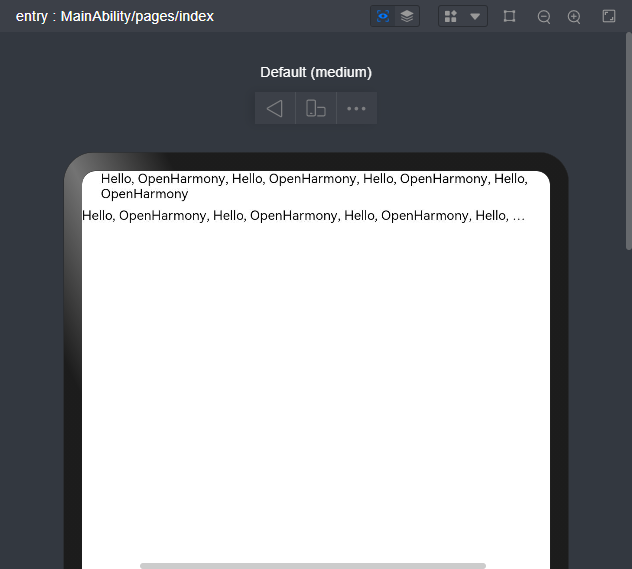Open the more options ellipsis menu
Viewport: 632px width, 569px height.
click(356, 108)
